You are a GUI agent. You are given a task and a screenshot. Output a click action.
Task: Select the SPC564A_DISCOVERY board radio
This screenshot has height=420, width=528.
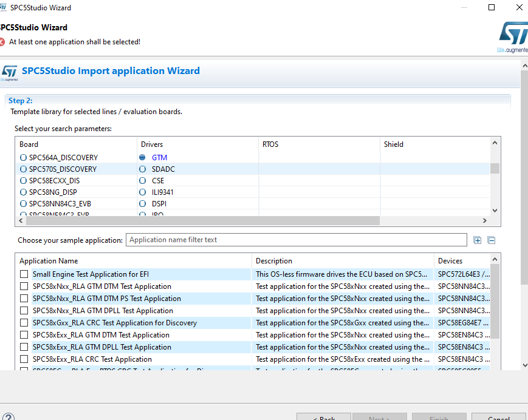23,157
